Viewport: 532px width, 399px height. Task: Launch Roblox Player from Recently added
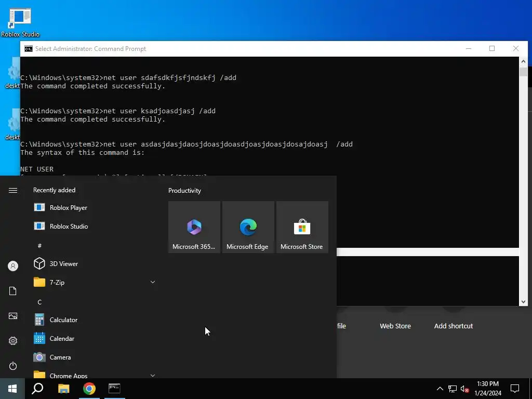click(x=95, y=208)
